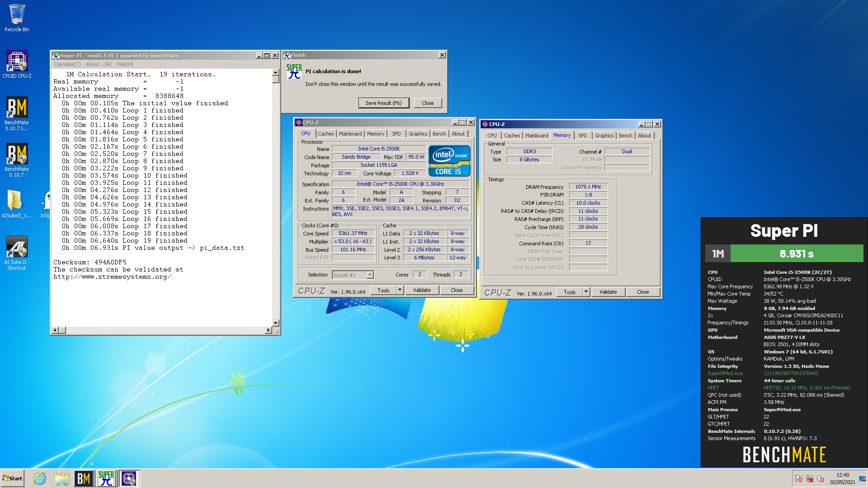
Task: Click Super PI vertical scrollbar down arrow
Action: pos(275,323)
